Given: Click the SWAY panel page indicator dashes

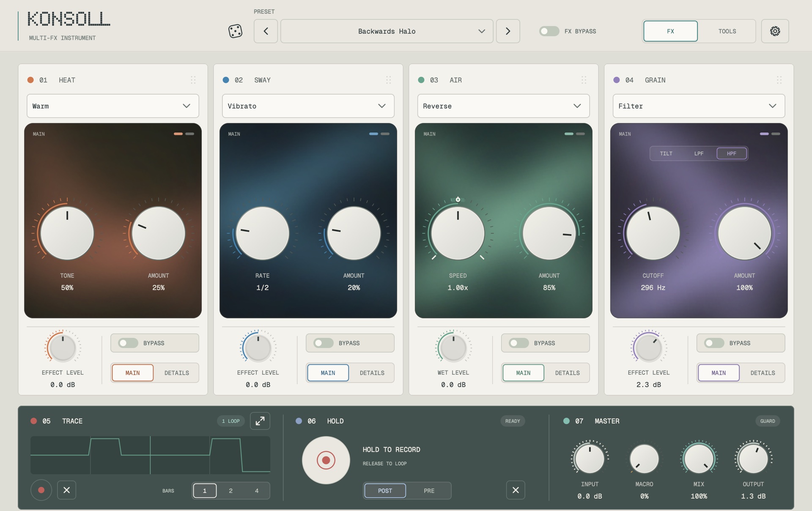Looking at the screenshot, I should pyautogui.click(x=379, y=134).
